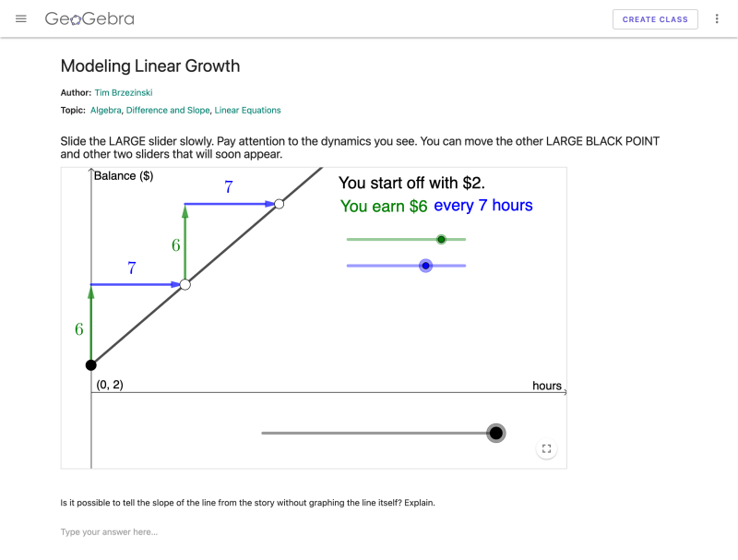Viewport: 738px width, 560px height.
Task: Open the Linear Equations topic link
Action: pos(247,109)
